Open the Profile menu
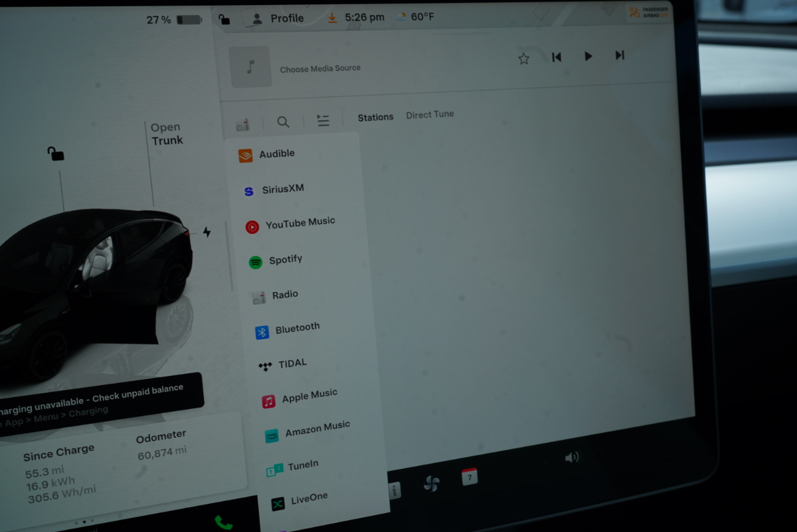 point(278,19)
